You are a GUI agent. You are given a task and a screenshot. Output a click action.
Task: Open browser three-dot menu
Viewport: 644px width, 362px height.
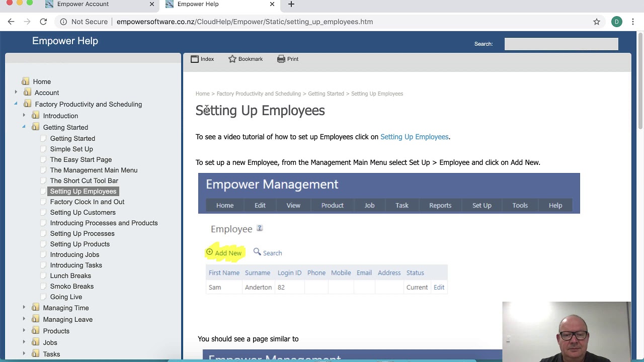click(x=633, y=22)
